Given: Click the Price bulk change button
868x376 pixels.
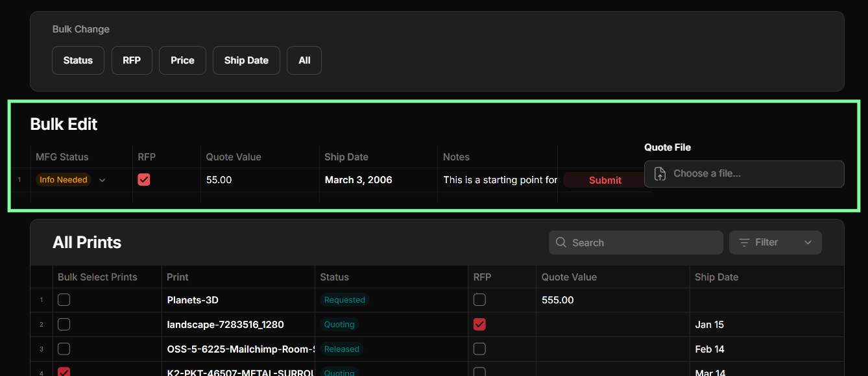Looking at the screenshot, I should point(182,60).
